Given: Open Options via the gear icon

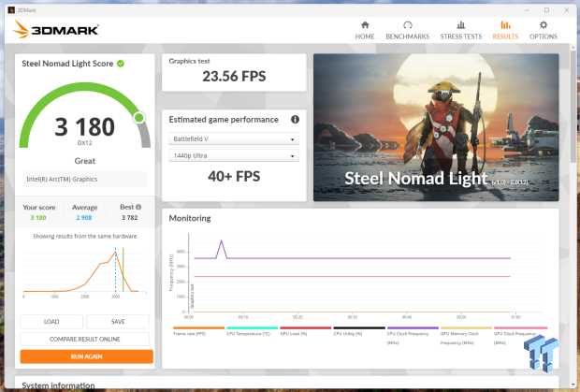Looking at the screenshot, I should tap(543, 24).
